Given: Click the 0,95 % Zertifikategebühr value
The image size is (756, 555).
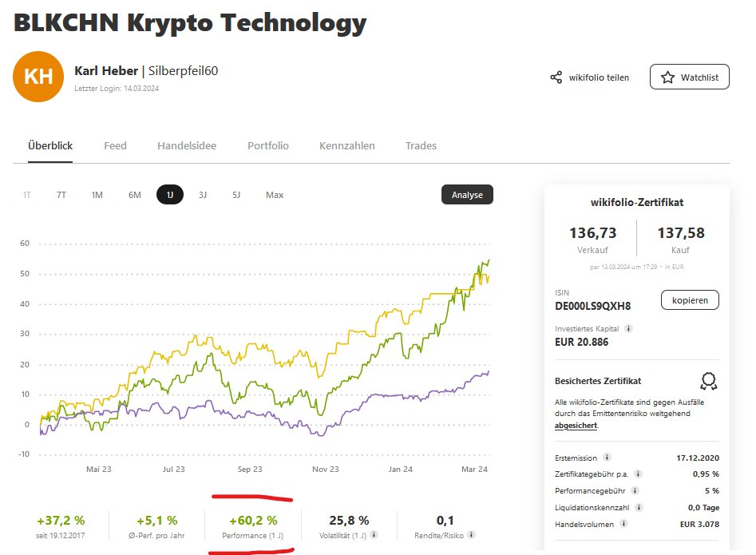Looking at the screenshot, I should (x=706, y=474).
